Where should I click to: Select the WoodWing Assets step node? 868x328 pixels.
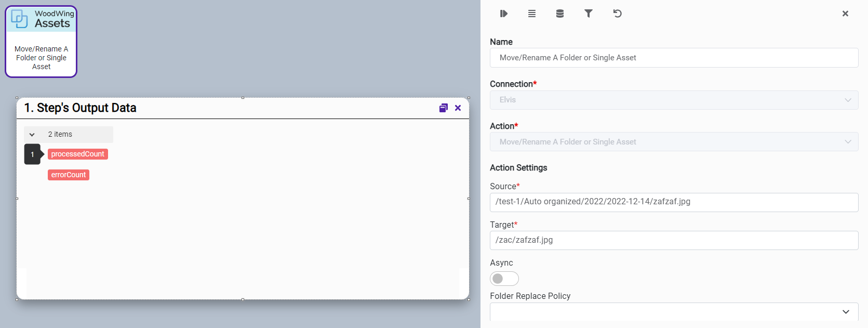click(41, 42)
